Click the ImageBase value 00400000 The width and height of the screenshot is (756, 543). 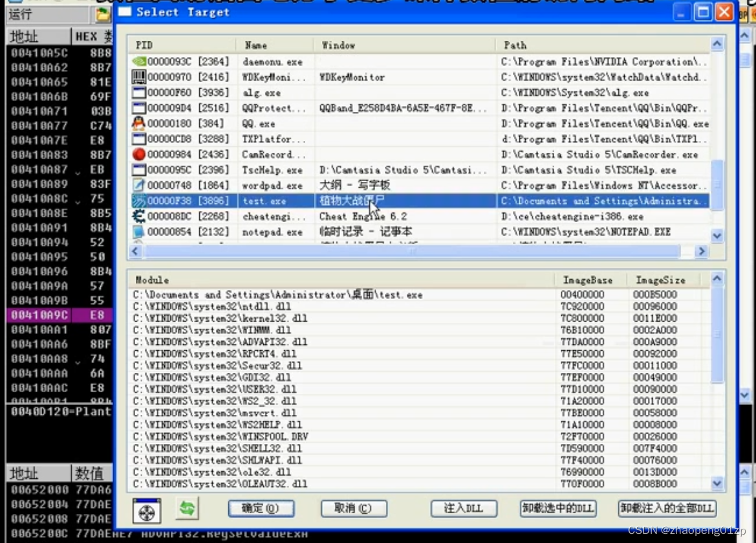(582, 294)
